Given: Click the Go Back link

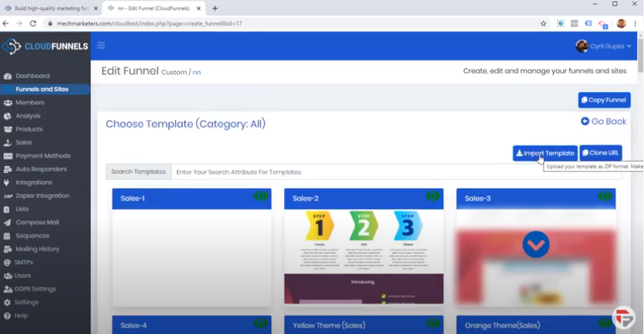Looking at the screenshot, I should [x=604, y=121].
